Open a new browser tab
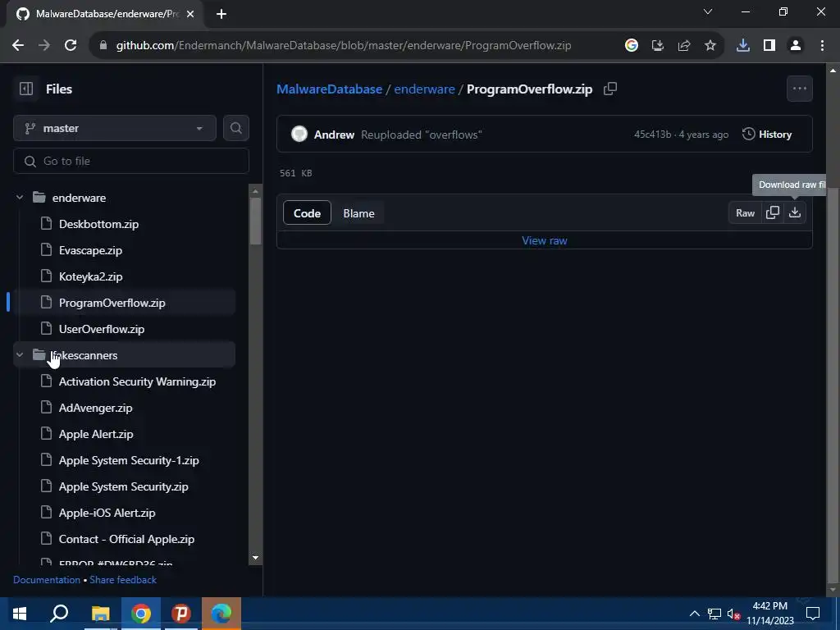Viewport: 840px width, 630px height. [x=221, y=14]
